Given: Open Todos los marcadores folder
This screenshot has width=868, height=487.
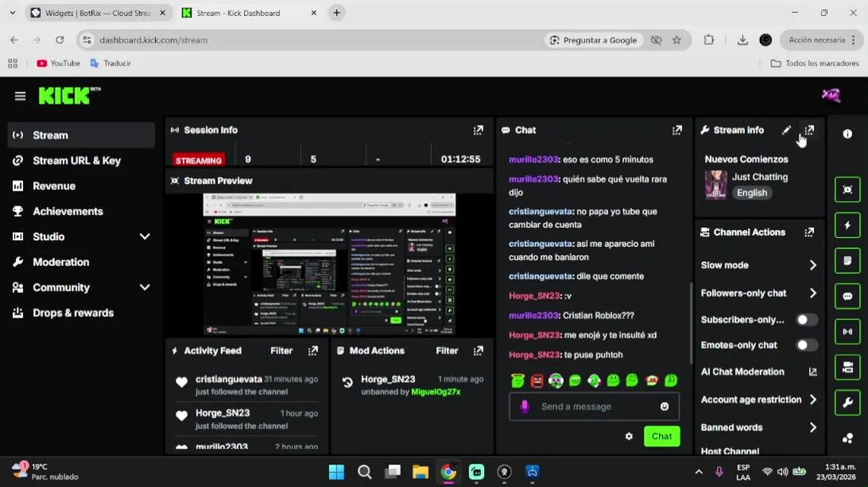Looking at the screenshot, I should (815, 63).
